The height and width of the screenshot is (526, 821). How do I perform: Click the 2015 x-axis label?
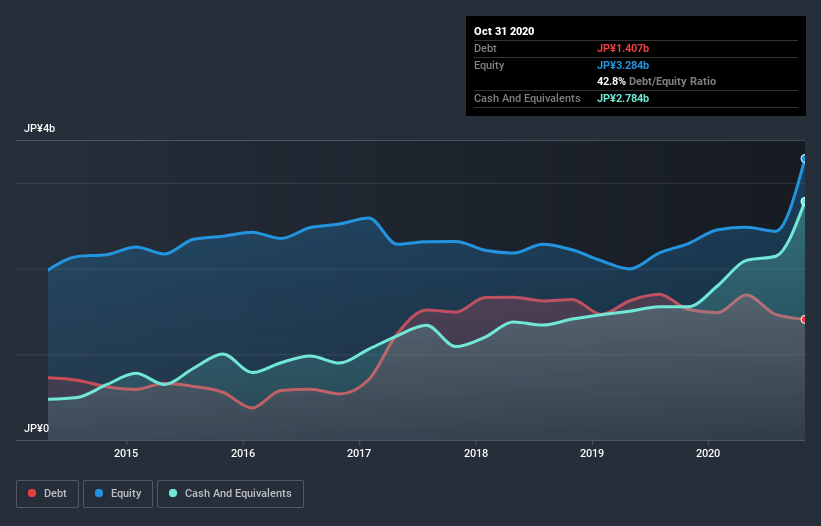pyautogui.click(x=126, y=453)
